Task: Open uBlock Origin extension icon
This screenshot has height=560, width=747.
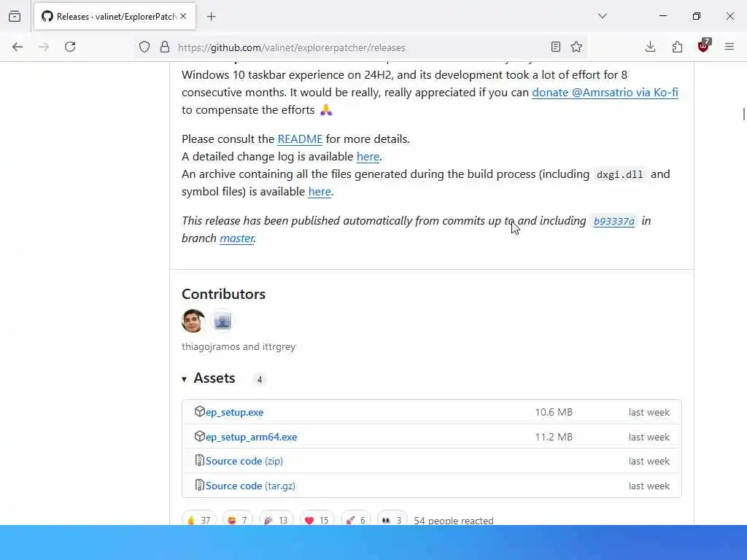Action: 704,46
